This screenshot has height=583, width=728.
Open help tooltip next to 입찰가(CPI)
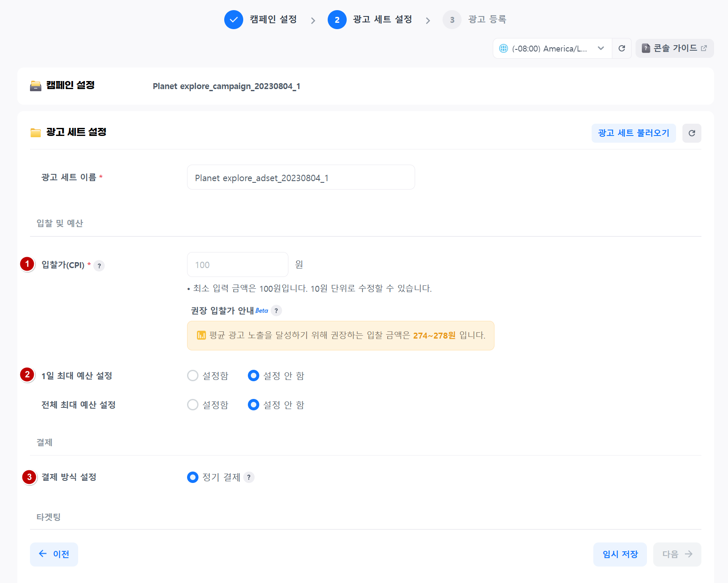pyautogui.click(x=99, y=266)
